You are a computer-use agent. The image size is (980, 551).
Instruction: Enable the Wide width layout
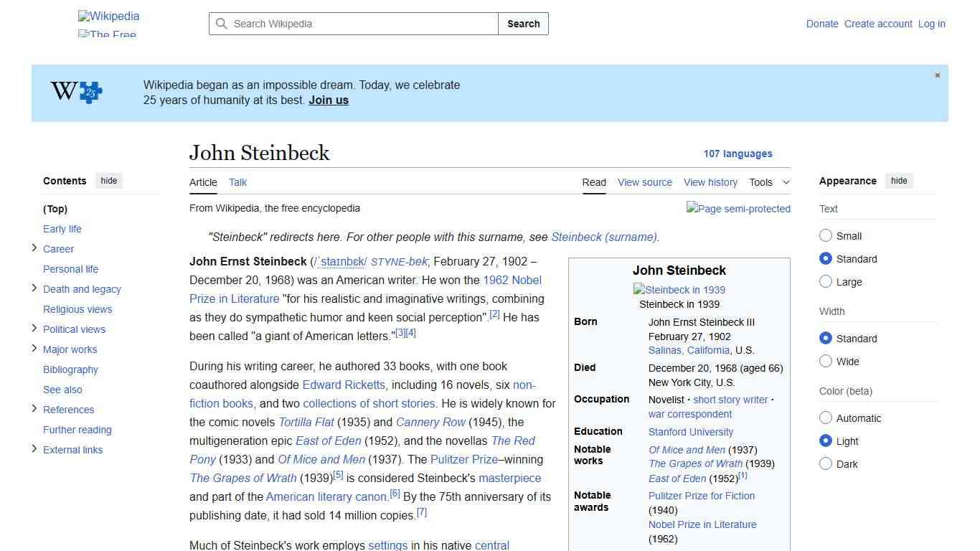826,361
